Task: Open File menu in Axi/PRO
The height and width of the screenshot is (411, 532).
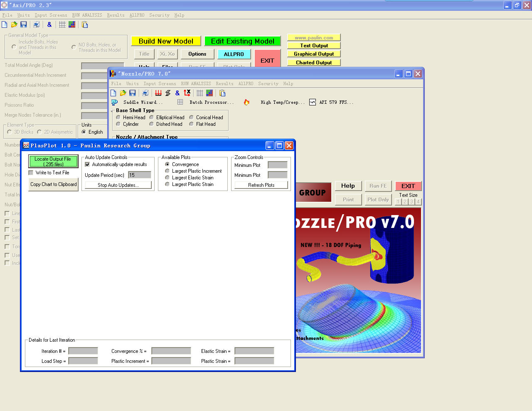Action: [x=7, y=15]
